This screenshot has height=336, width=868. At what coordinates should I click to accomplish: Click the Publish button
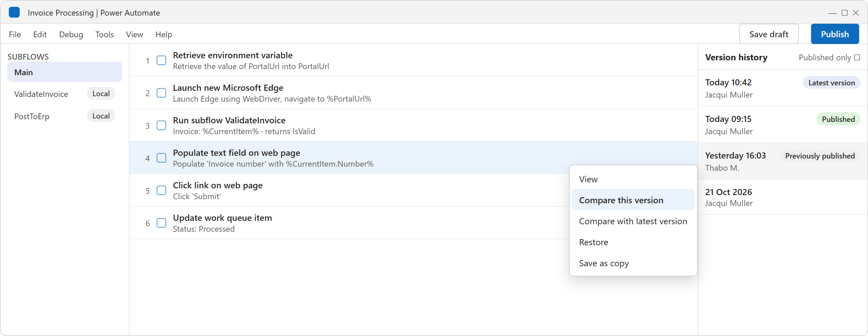tap(835, 34)
